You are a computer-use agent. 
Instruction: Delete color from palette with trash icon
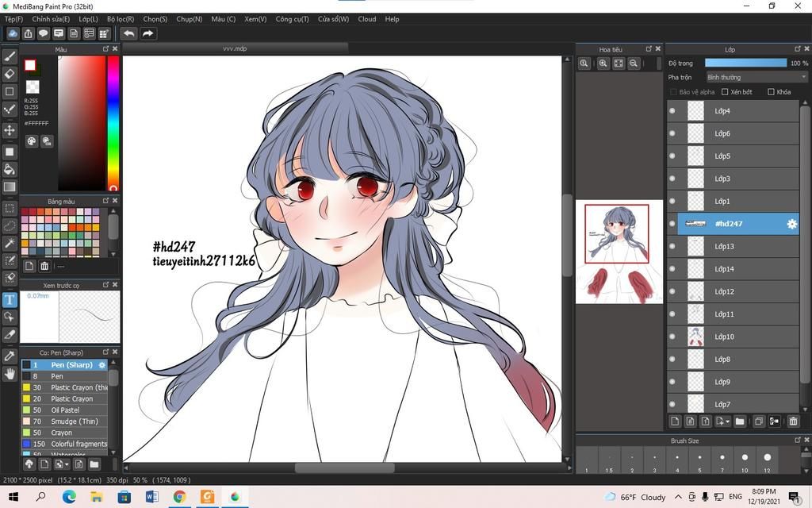tap(44, 266)
